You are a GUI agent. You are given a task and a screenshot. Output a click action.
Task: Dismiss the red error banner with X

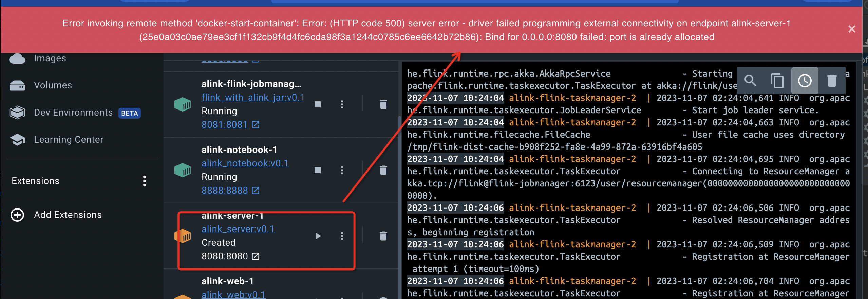[851, 29]
